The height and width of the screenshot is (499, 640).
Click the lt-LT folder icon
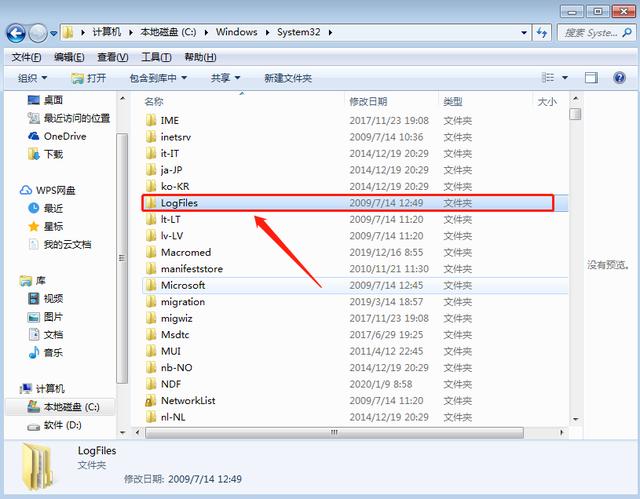pos(151,219)
